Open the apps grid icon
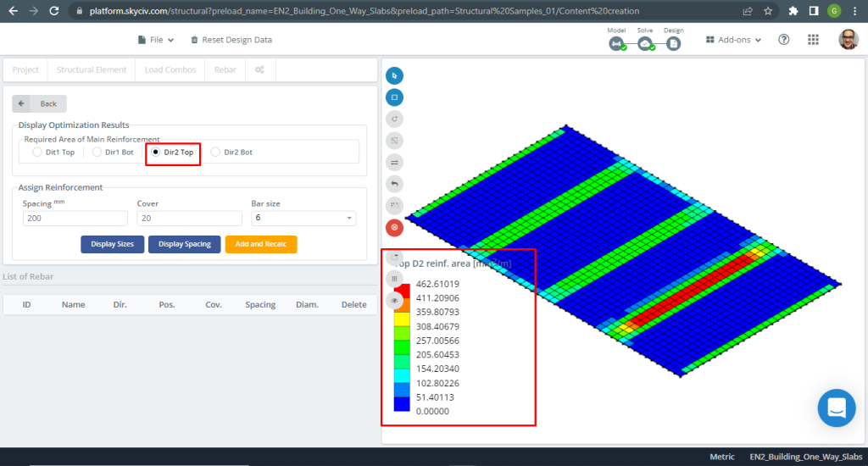This screenshot has width=868, height=466. pyautogui.click(x=814, y=40)
